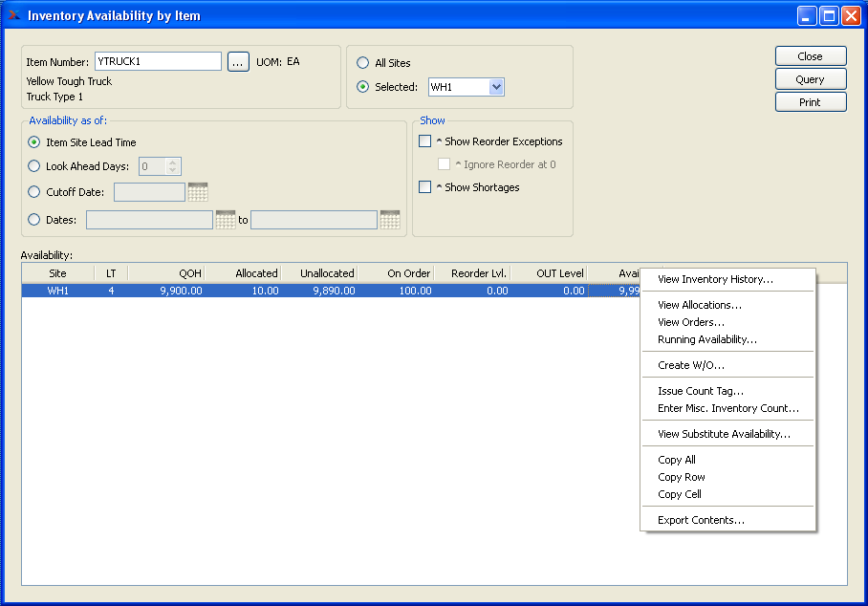Select Running Availability menu entry
Image resolution: width=868 pixels, height=606 pixels.
(x=707, y=339)
